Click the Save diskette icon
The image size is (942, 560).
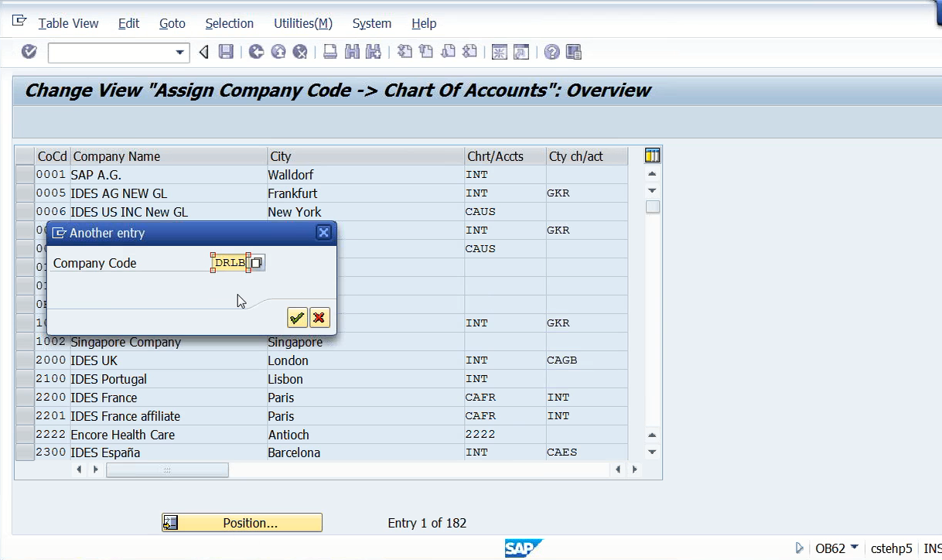click(226, 52)
